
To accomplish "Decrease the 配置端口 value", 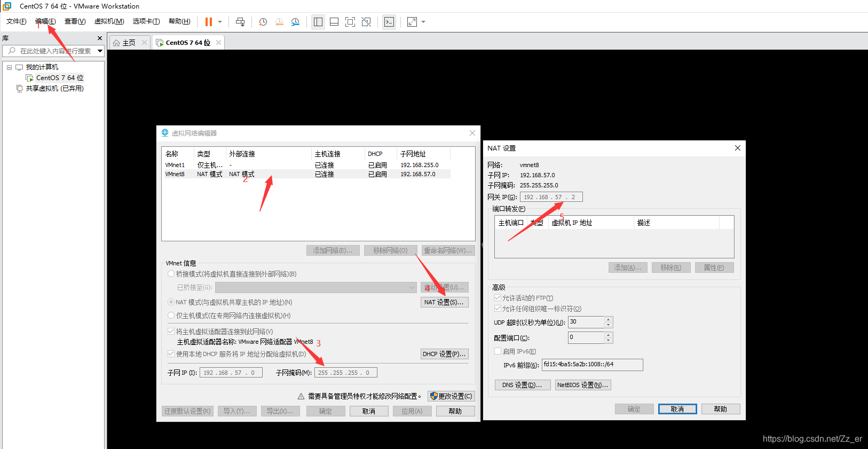I will click(608, 341).
